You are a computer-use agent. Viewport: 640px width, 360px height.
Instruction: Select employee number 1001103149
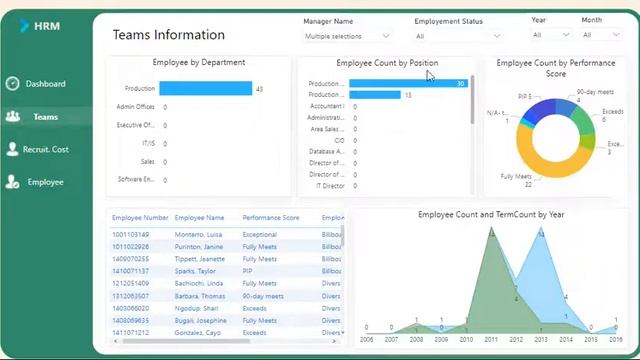pyautogui.click(x=131, y=235)
